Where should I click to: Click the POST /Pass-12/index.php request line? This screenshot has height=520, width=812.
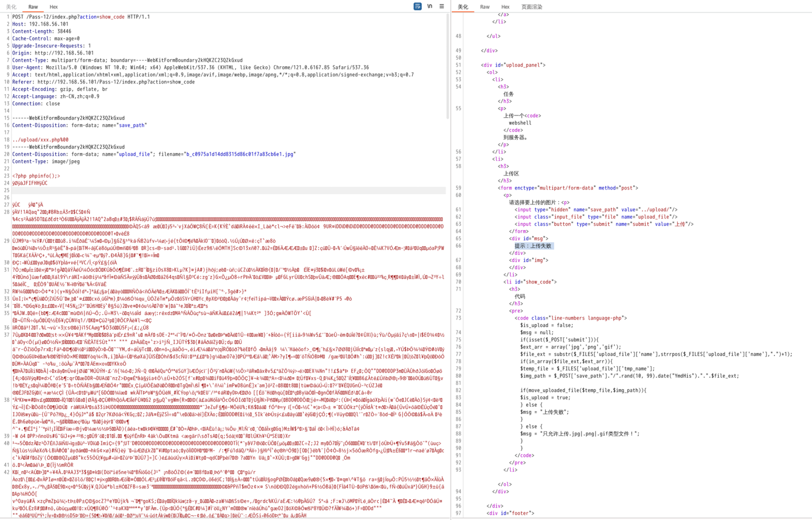coord(80,17)
